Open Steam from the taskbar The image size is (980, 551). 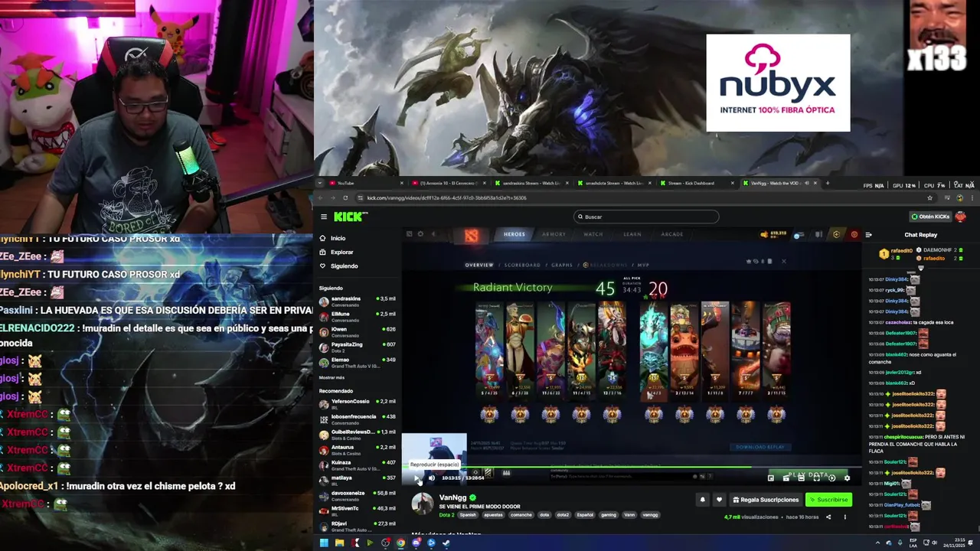[x=446, y=543]
